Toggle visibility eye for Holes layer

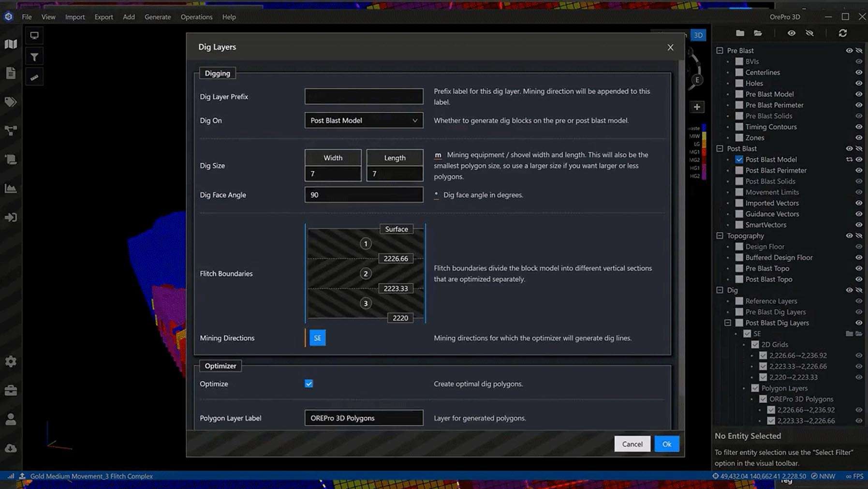(x=859, y=83)
